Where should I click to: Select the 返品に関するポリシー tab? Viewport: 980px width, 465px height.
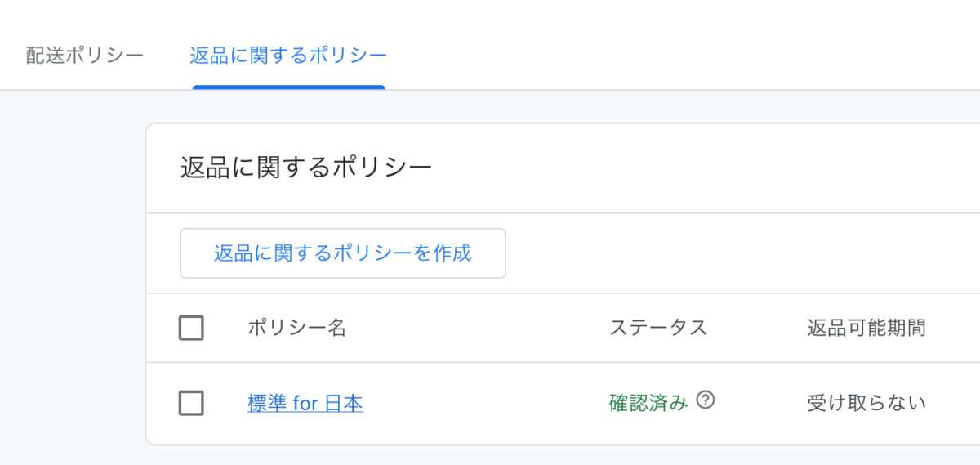(x=288, y=56)
